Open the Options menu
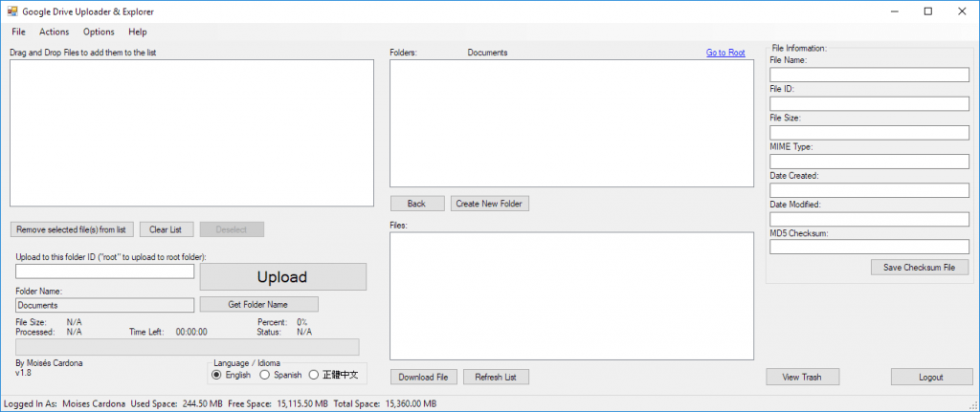The height and width of the screenshot is (412, 980). 99,32
